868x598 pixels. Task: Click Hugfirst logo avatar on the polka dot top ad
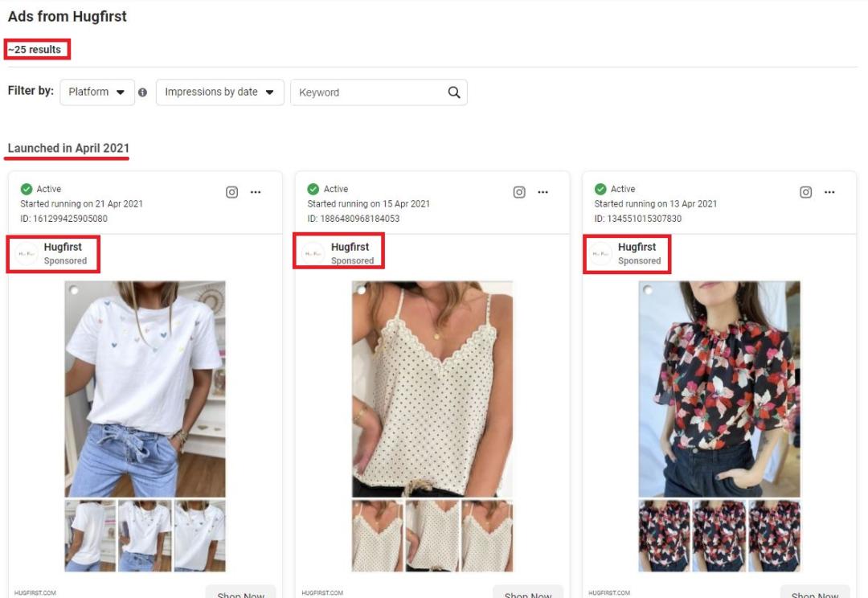point(313,254)
